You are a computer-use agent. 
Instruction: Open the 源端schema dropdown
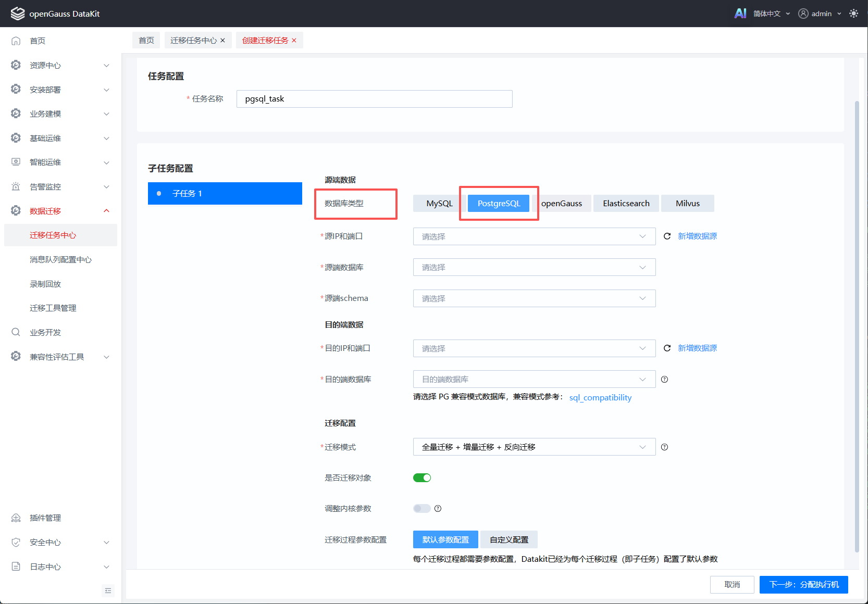pyautogui.click(x=534, y=298)
